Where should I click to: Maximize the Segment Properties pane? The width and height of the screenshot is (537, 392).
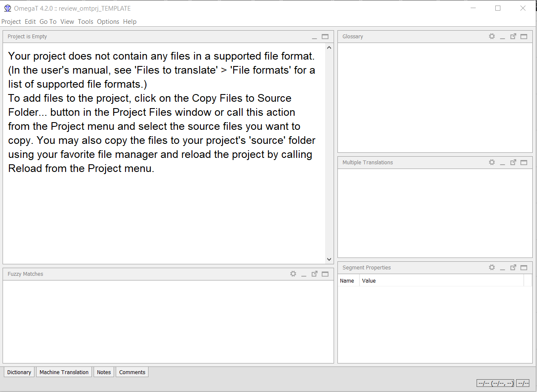point(524,267)
